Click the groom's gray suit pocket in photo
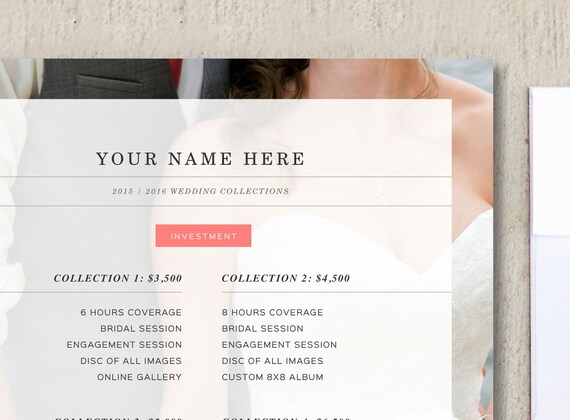The height and width of the screenshot is (420, 570). click(x=108, y=82)
